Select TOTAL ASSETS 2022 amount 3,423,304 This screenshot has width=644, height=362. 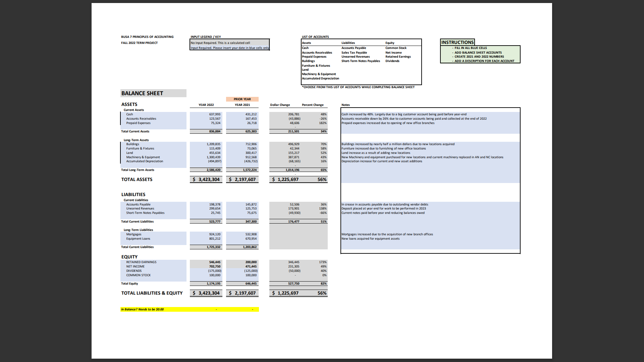[x=206, y=180]
